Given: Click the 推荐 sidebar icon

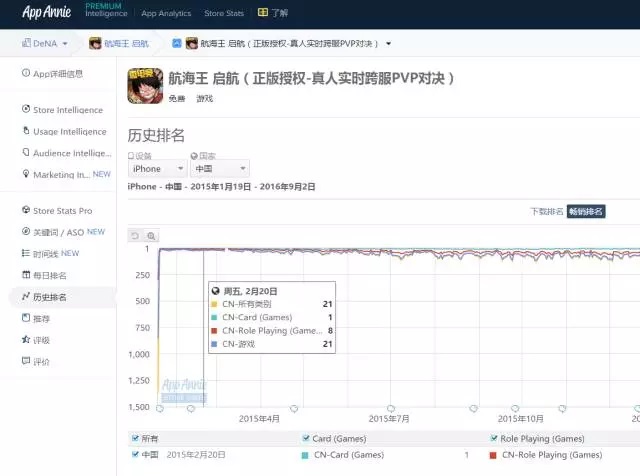Looking at the screenshot, I should click(26, 318).
